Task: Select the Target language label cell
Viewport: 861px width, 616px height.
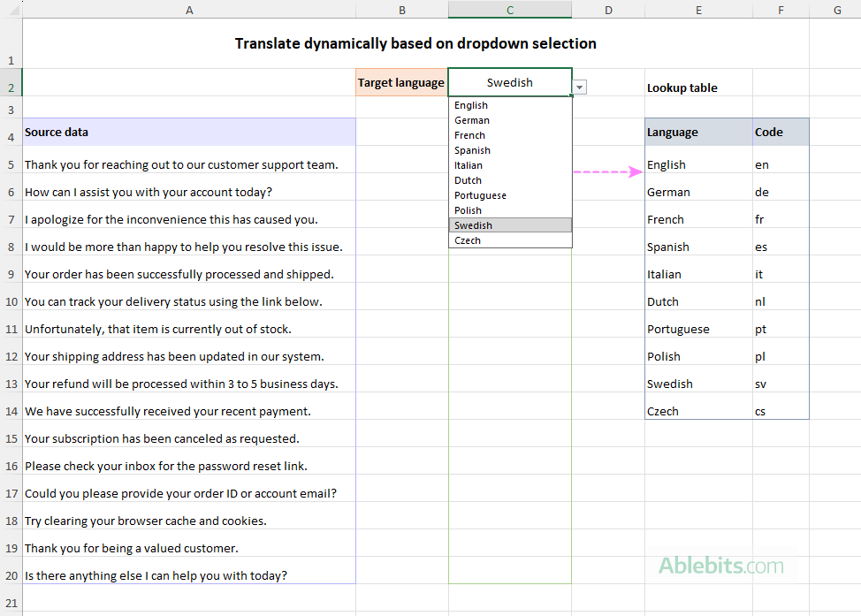Action: click(402, 82)
